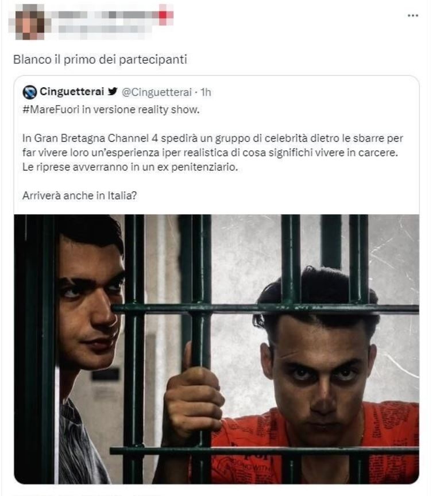Image resolution: width=448 pixels, height=496 pixels.
Task: Open the #MareFuori hashtag
Action: 51,110
